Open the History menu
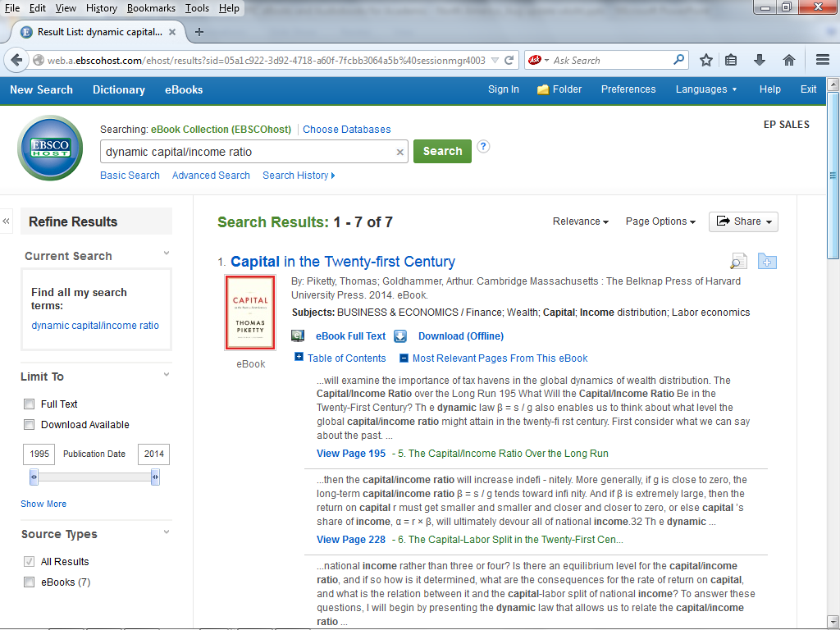 101,8
